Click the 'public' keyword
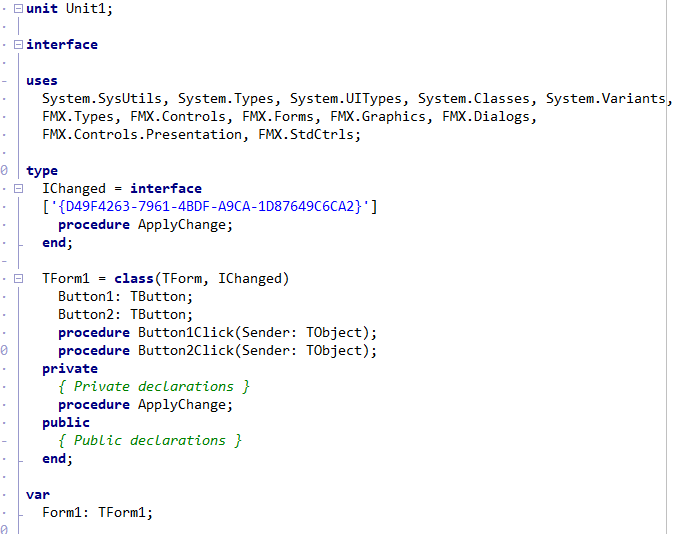The width and height of the screenshot is (683, 534). pos(66,423)
